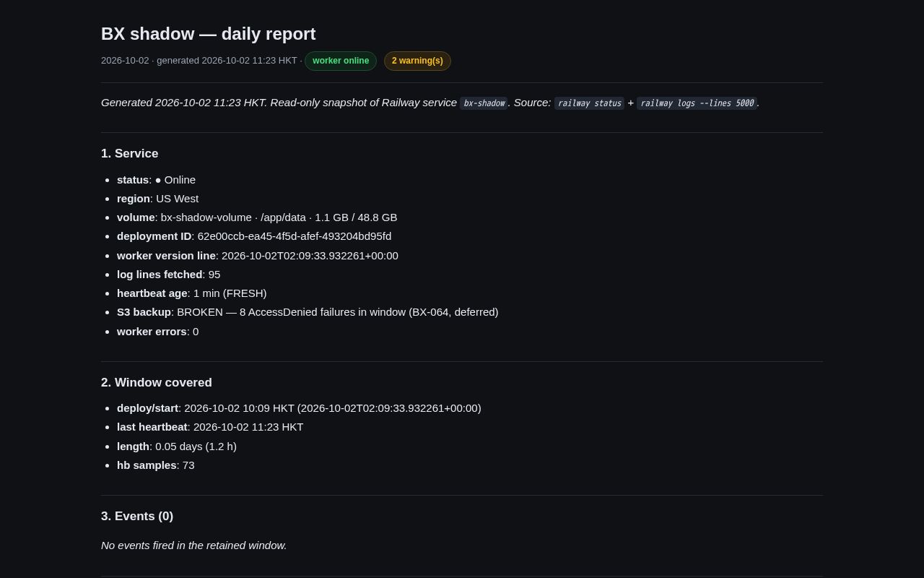Viewport: 924px width, 578px height.
Task: Select the 'deploy/start' timestamp line
Action: [x=299, y=408]
